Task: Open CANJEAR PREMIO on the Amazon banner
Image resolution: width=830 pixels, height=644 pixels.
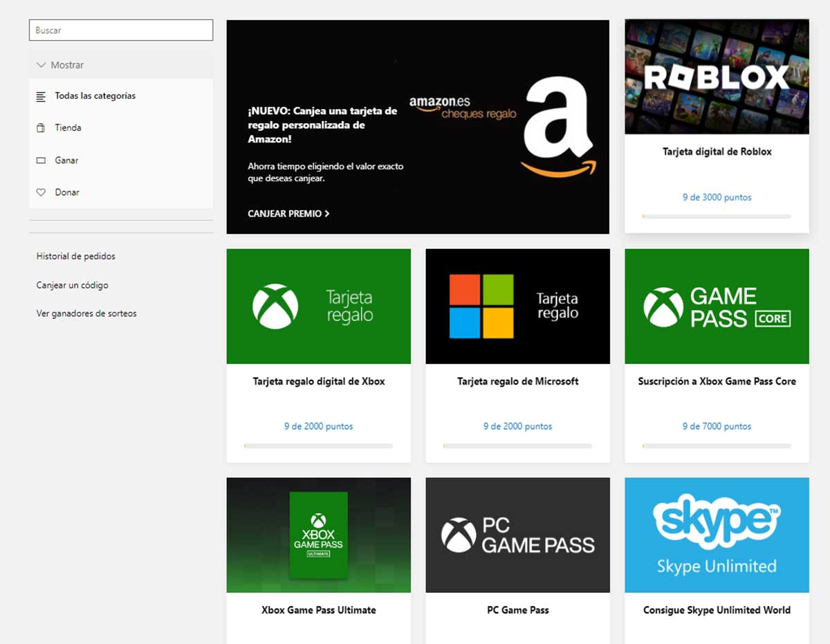Action: [x=288, y=214]
